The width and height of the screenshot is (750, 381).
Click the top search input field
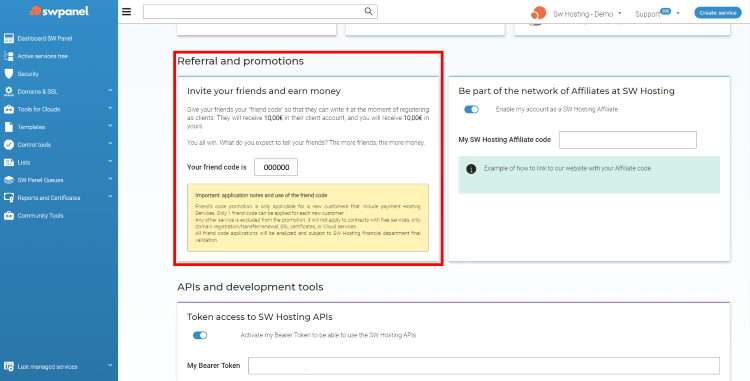[x=260, y=11]
